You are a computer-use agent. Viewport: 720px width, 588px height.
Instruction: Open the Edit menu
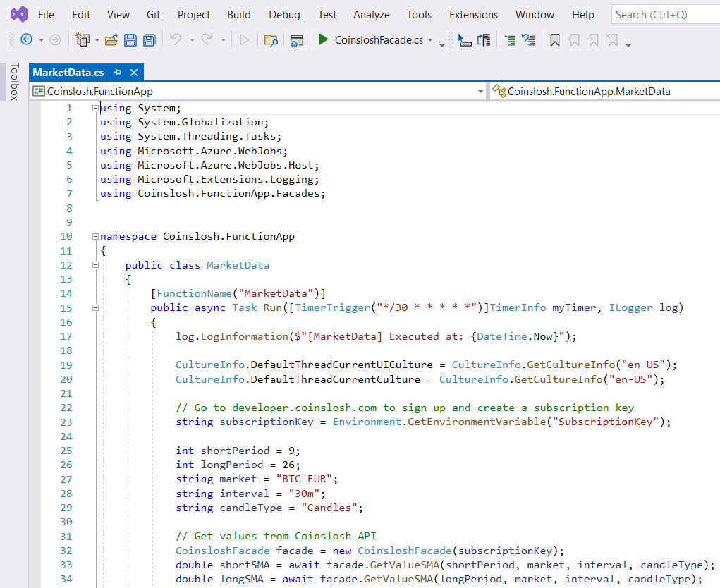coord(81,15)
